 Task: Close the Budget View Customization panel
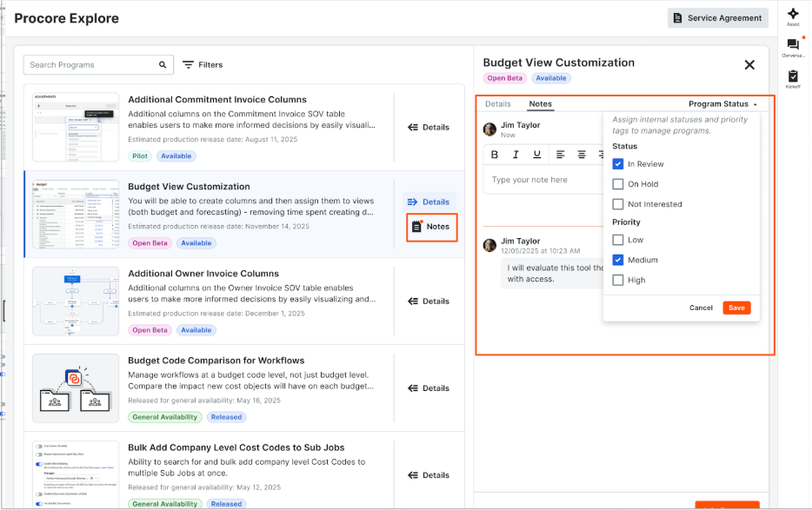pos(749,64)
